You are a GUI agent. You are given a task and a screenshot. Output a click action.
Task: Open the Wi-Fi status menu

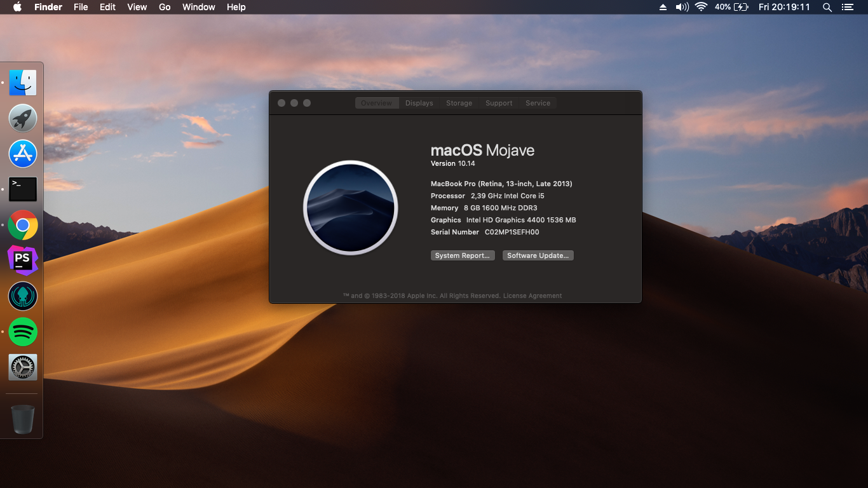click(x=702, y=7)
